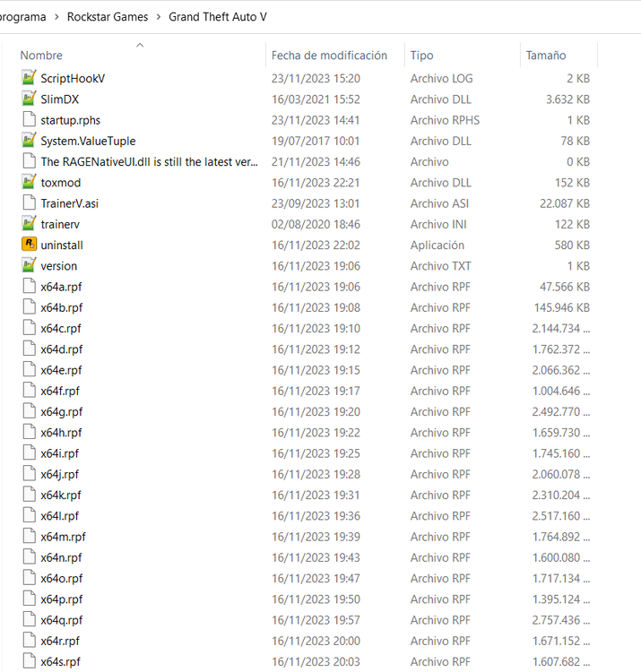Click the x64d.rpf file icon
The image size is (641, 672).
coord(29,349)
